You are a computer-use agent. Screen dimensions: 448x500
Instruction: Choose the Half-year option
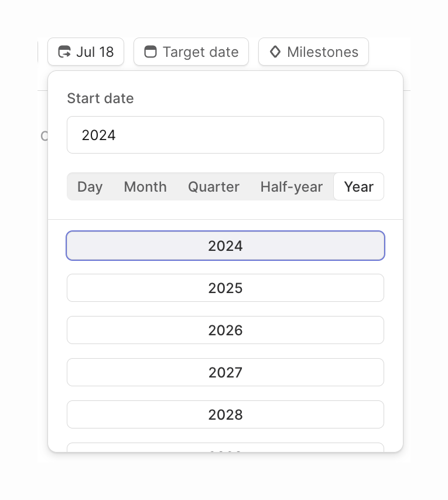[291, 186]
